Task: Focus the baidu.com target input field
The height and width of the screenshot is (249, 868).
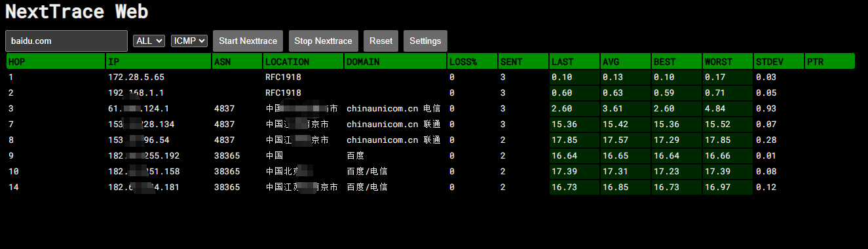Action: tap(66, 41)
